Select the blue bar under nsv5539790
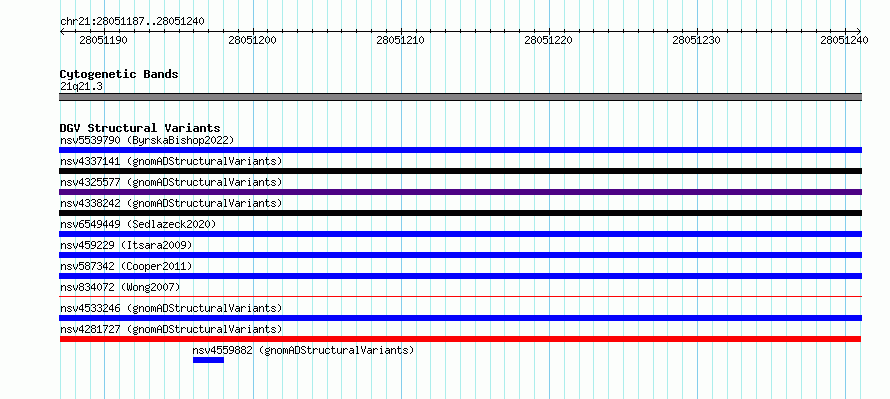890x399 pixels. (460, 150)
